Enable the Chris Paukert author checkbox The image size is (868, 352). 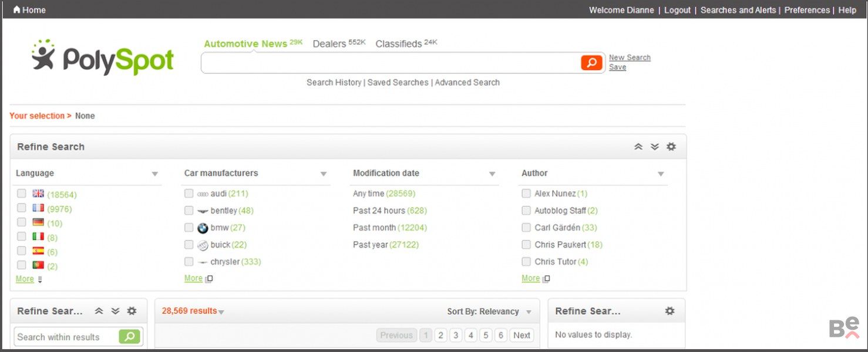click(526, 245)
